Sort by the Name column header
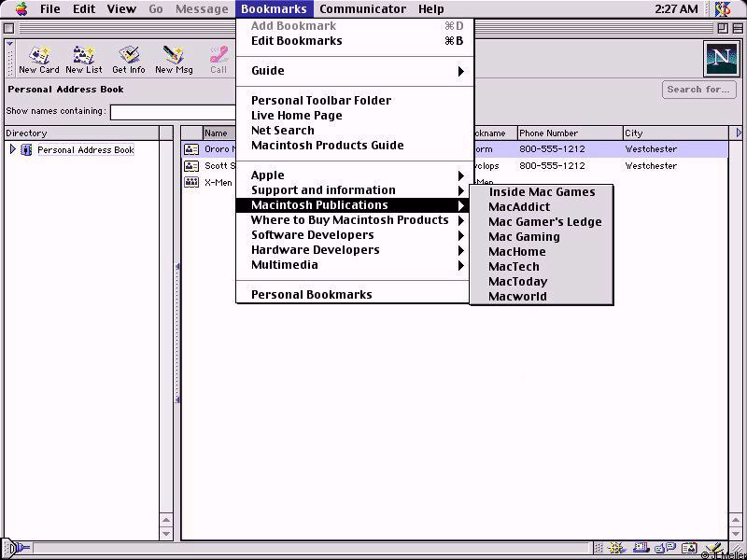 point(219,133)
